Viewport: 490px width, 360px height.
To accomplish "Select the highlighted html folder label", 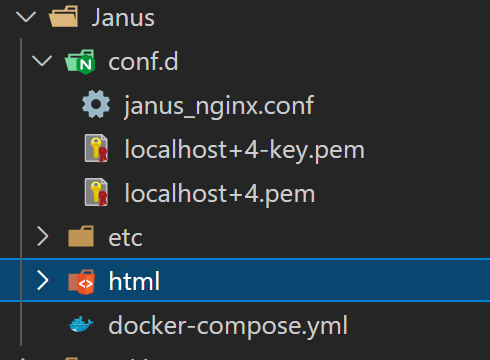I will click(x=134, y=281).
